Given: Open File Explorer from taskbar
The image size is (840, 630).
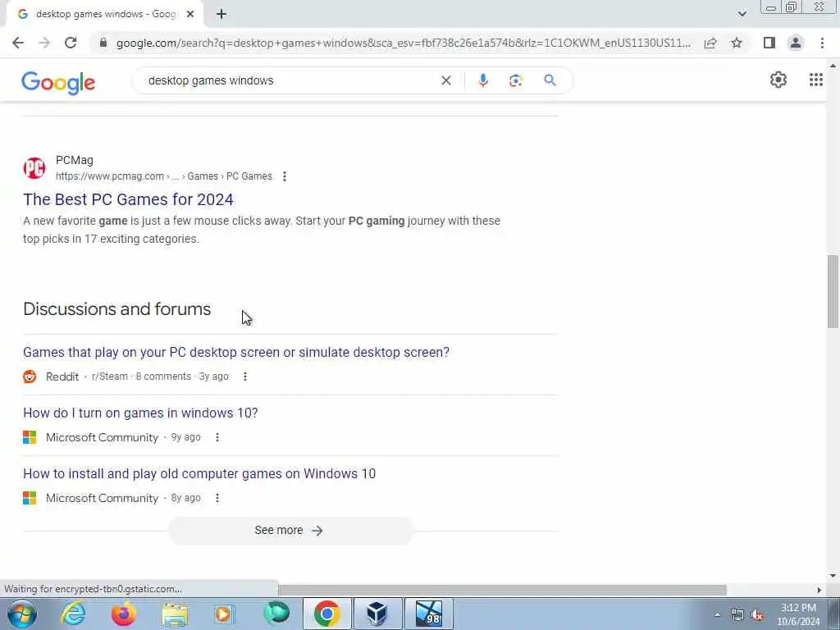Looking at the screenshot, I should pyautogui.click(x=175, y=614).
